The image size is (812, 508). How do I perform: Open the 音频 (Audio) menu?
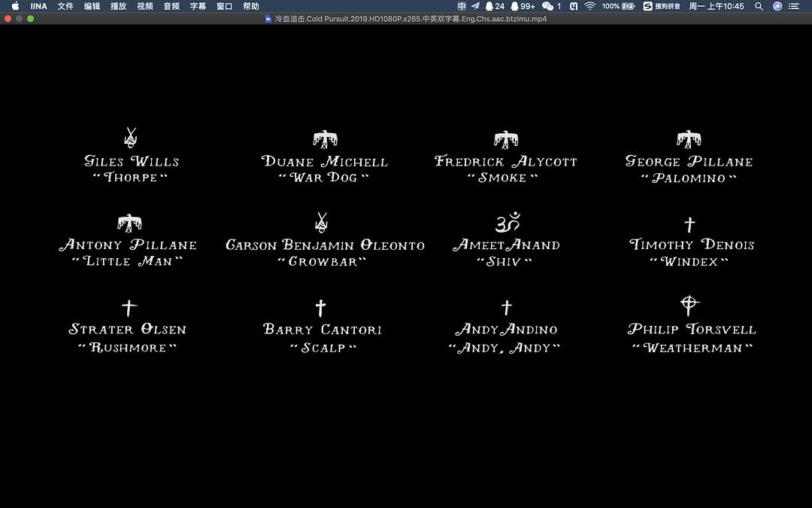coord(171,6)
